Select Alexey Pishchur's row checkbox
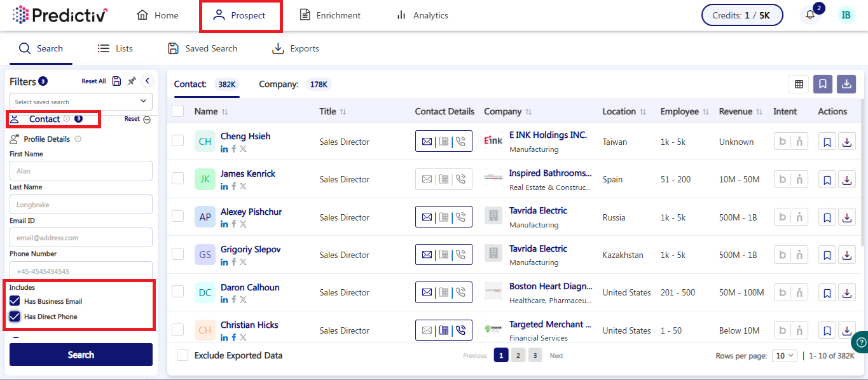The height and width of the screenshot is (380, 868). (178, 216)
